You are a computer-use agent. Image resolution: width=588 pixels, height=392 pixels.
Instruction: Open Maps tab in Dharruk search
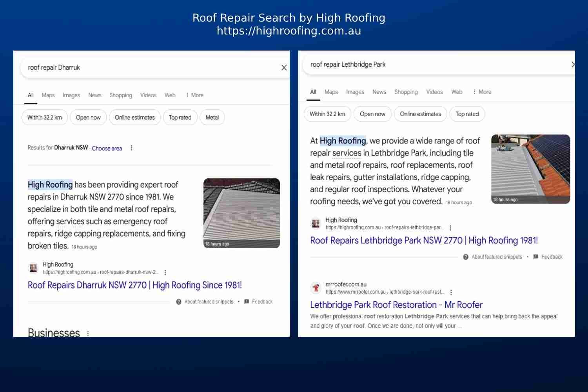[48, 95]
